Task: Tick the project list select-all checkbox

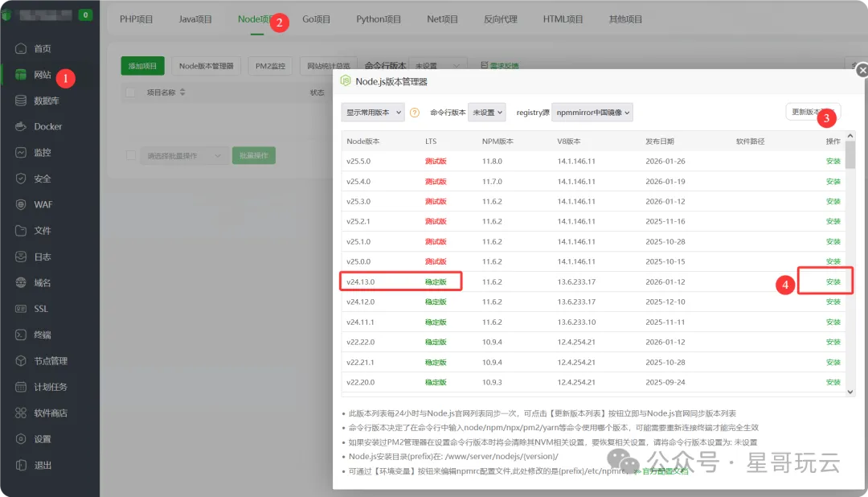Action: (x=129, y=92)
